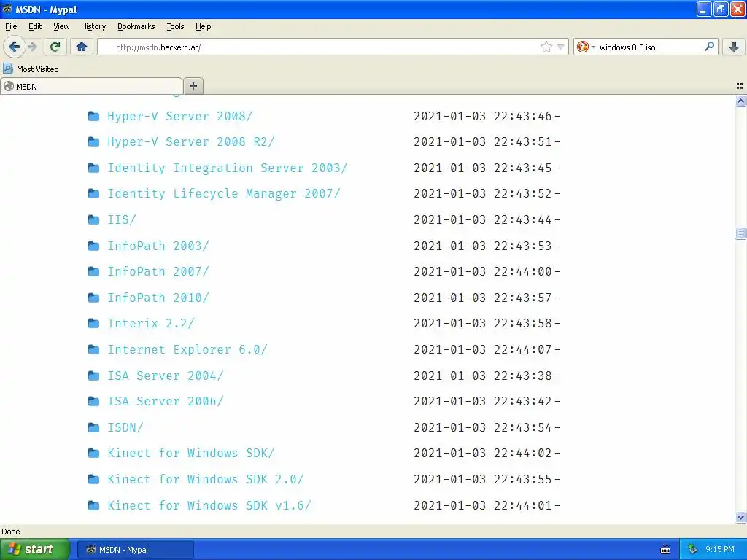The image size is (747, 560).
Task: Open the Tools menu
Action: click(175, 26)
